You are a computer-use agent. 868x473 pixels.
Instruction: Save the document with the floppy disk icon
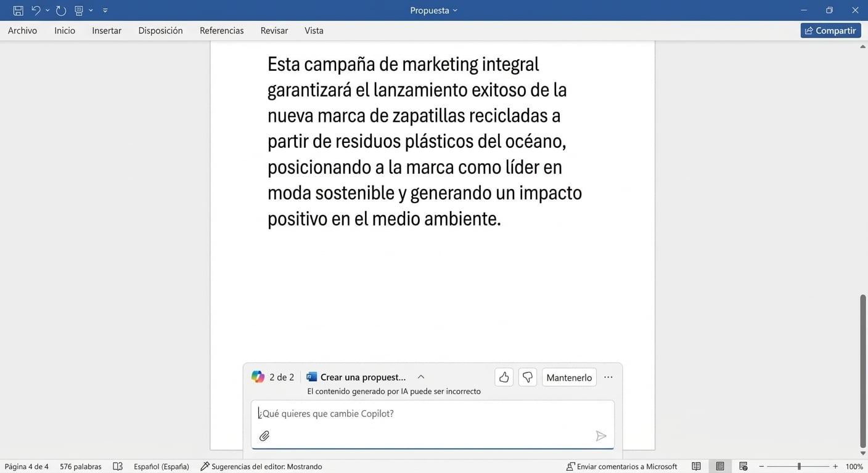18,10
